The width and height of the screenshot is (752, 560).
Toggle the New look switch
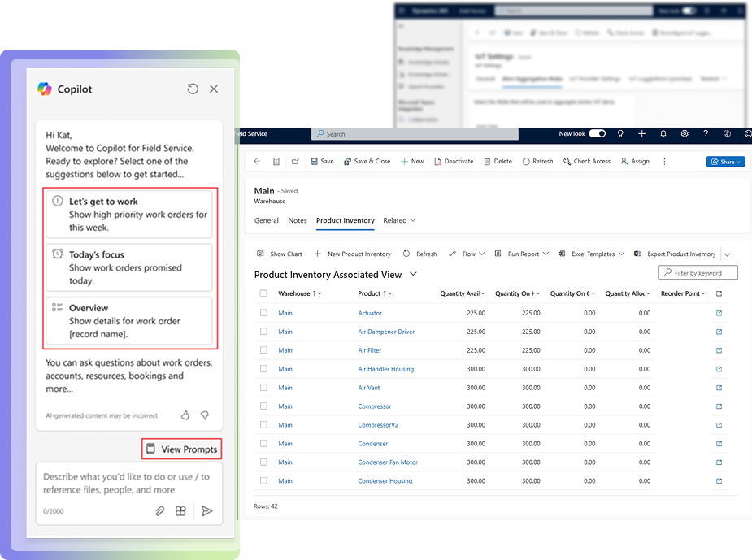[x=597, y=134]
